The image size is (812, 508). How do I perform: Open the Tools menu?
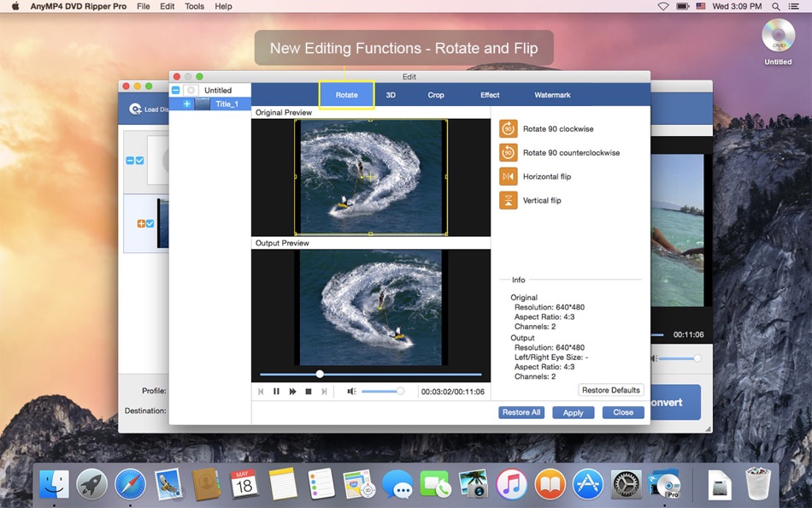[194, 6]
